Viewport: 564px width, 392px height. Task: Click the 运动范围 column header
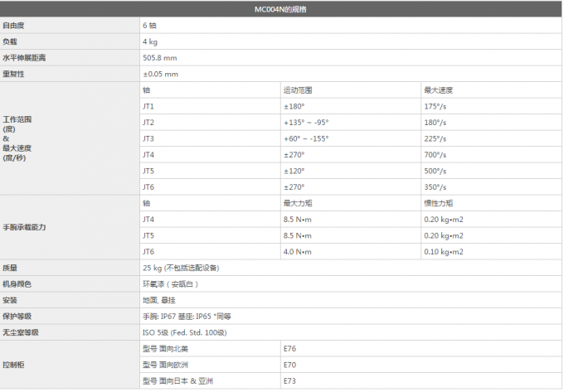(x=298, y=90)
